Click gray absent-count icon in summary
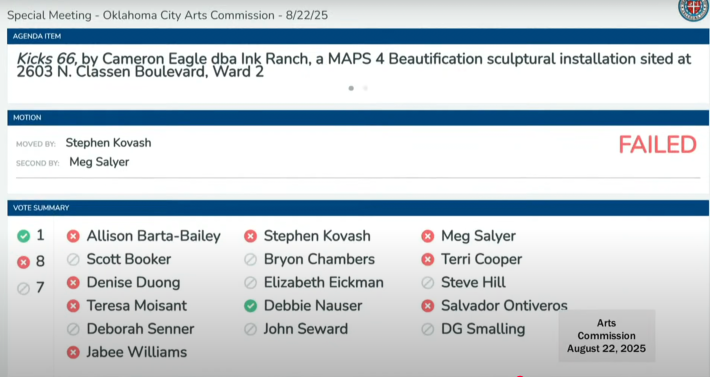The height and width of the screenshot is (377, 710). point(24,288)
